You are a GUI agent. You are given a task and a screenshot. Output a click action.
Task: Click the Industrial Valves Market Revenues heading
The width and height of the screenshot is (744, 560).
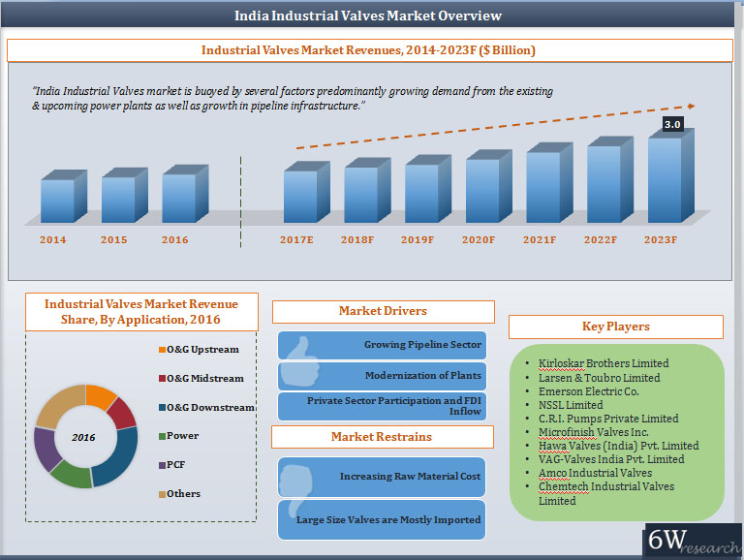[x=368, y=50]
